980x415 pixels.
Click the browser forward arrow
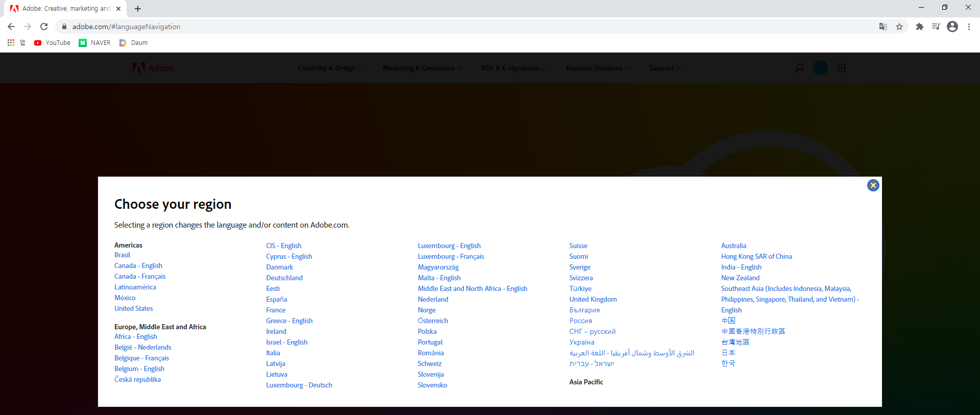tap(28, 27)
